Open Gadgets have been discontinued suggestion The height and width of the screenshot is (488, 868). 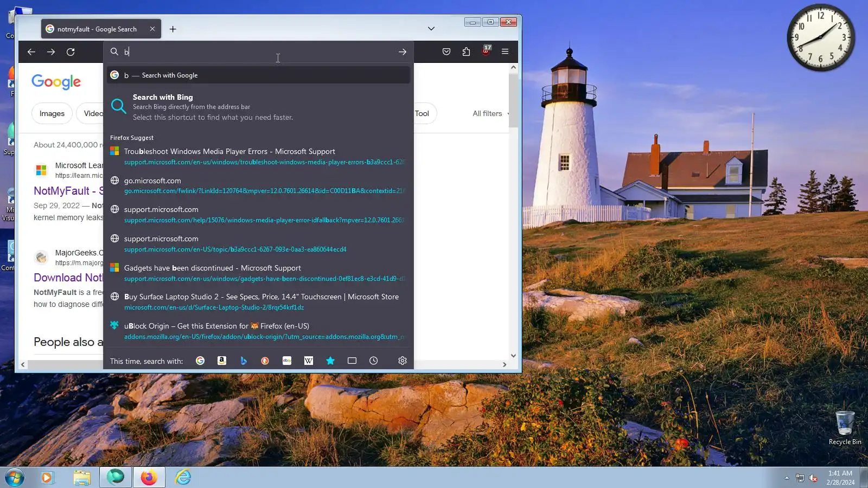click(x=258, y=273)
